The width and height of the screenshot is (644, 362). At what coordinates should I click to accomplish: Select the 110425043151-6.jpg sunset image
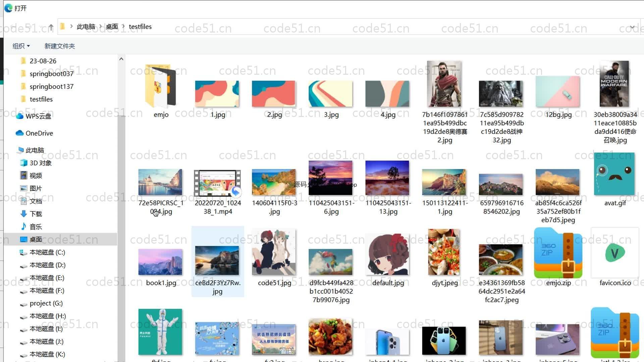click(331, 178)
